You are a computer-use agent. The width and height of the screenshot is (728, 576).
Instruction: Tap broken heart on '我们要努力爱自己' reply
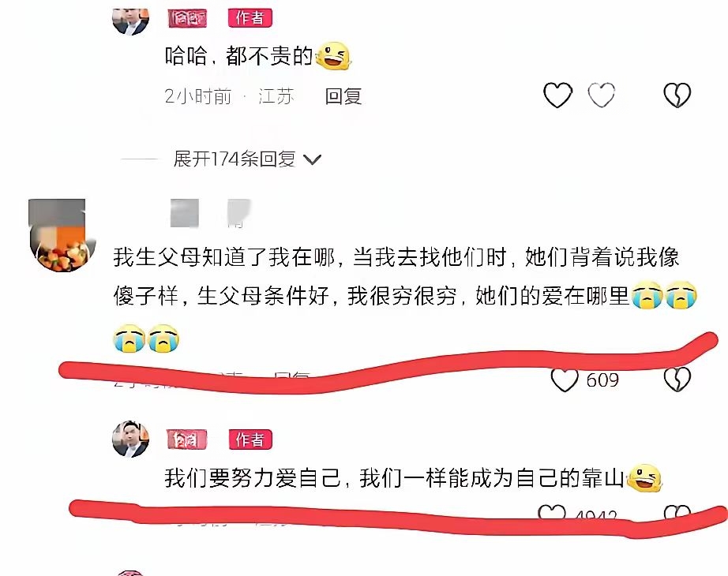click(x=677, y=512)
